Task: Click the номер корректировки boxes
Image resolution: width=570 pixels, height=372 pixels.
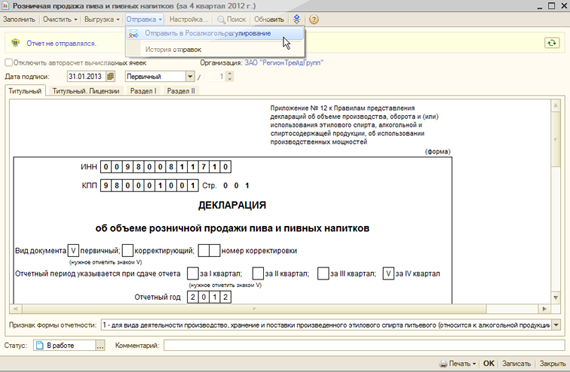Action: [x=209, y=251]
